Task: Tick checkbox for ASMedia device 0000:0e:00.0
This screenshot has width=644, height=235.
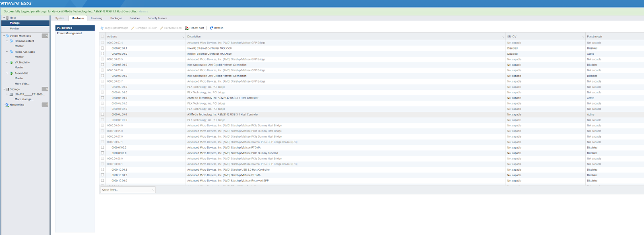Action: point(102,98)
